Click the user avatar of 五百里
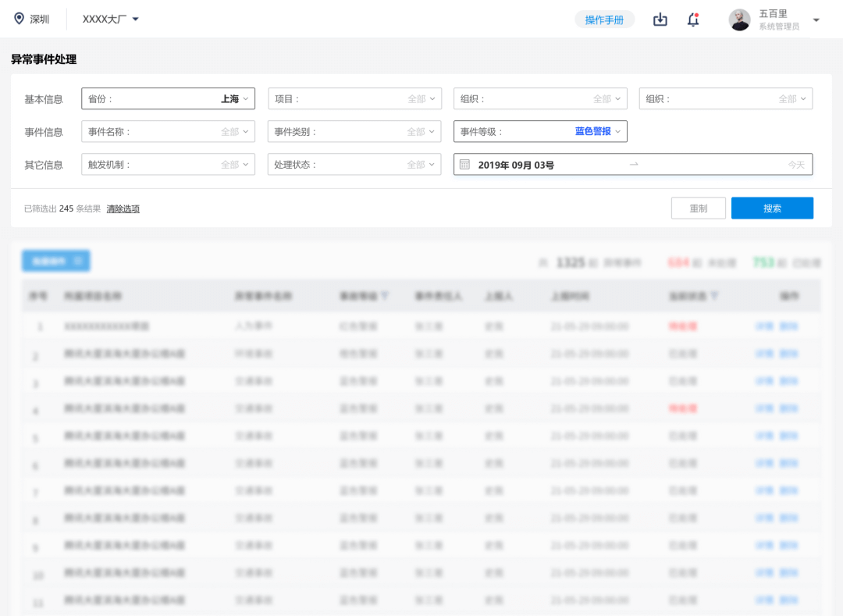This screenshot has height=616, width=843. [x=739, y=20]
